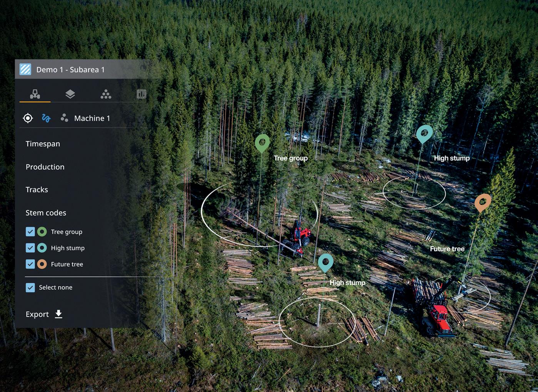Uncheck the High stump checkbox
The height and width of the screenshot is (392, 538).
tap(30, 248)
